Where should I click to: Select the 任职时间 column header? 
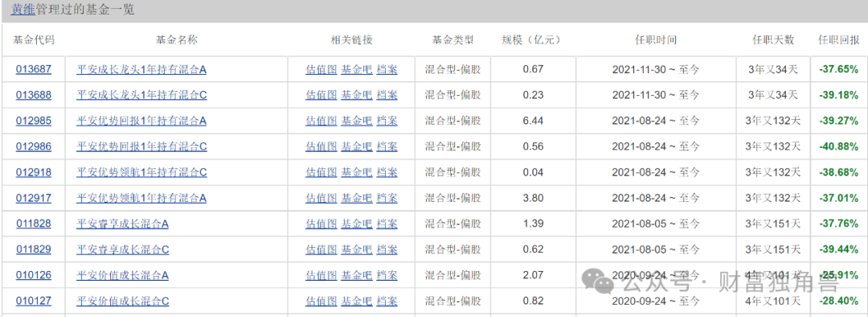pos(656,40)
